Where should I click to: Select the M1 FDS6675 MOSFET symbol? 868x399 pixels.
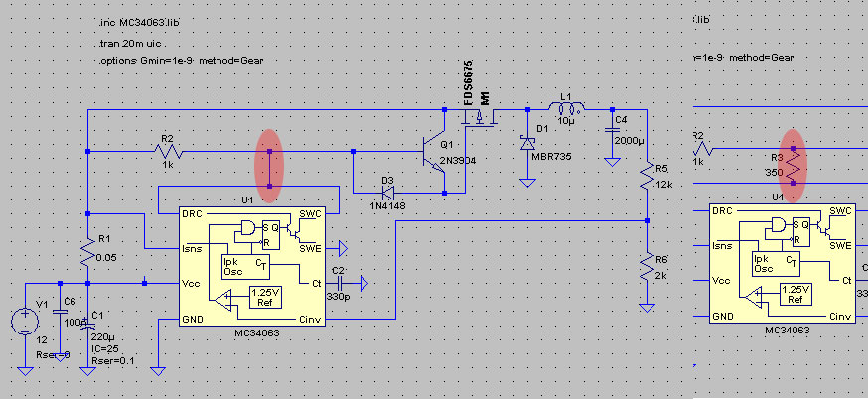pos(481,119)
